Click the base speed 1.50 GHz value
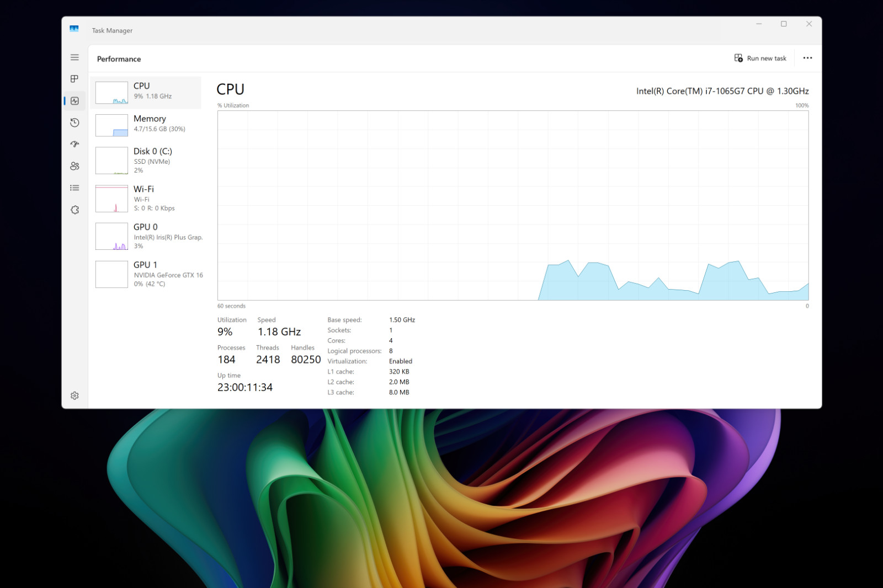 click(x=402, y=320)
